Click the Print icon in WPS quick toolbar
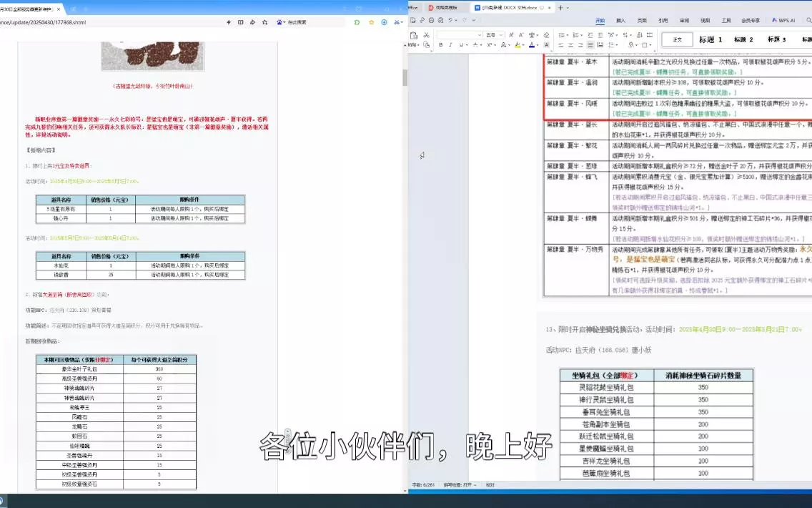 (x=432, y=20)
